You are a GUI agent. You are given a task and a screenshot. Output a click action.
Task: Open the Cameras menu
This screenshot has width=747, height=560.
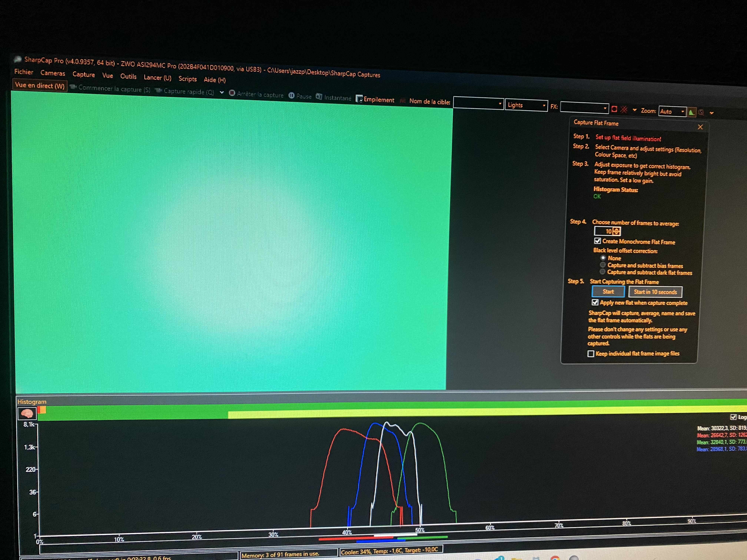(x=53, y=73)
